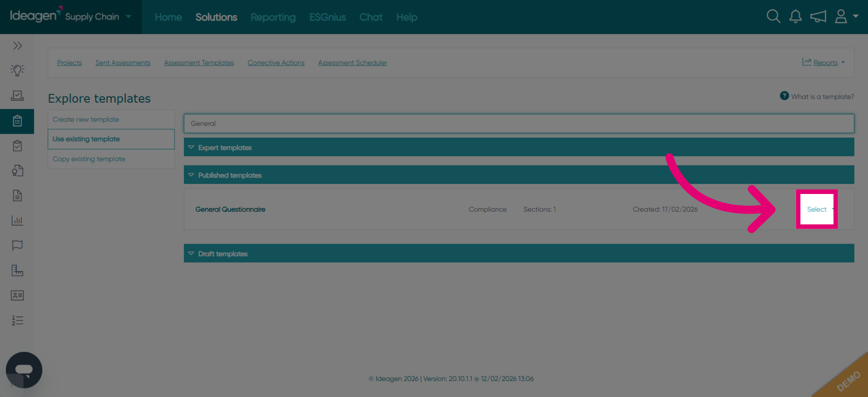The height and width of the screenshot is (397, 868).
Task: Open the search magnifier in top bar
Action: (774, 17)
